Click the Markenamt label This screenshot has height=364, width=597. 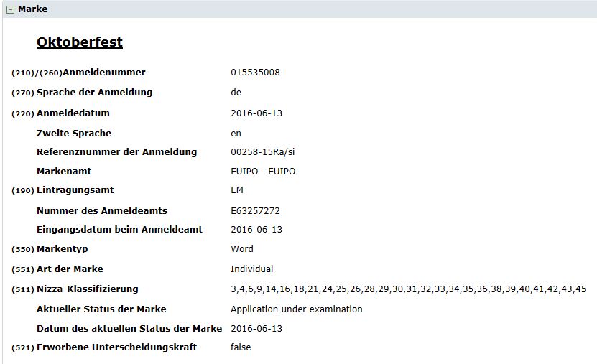coord(64,172)
